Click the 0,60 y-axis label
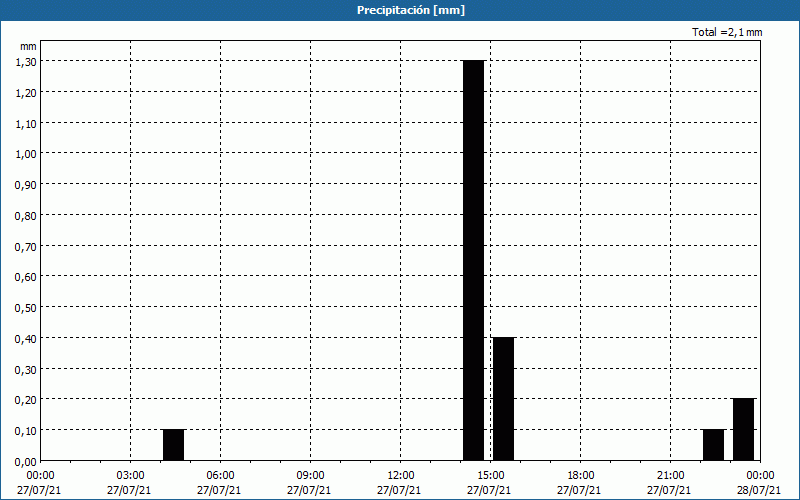This screenshot has width=800, height=500. click(x=26, y=277)
